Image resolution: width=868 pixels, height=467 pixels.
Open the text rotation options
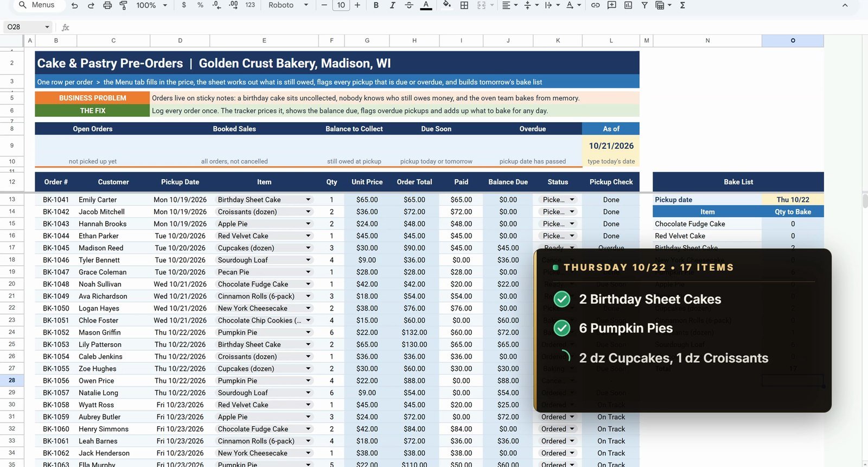pyautogui.click(x=573, y=5)
